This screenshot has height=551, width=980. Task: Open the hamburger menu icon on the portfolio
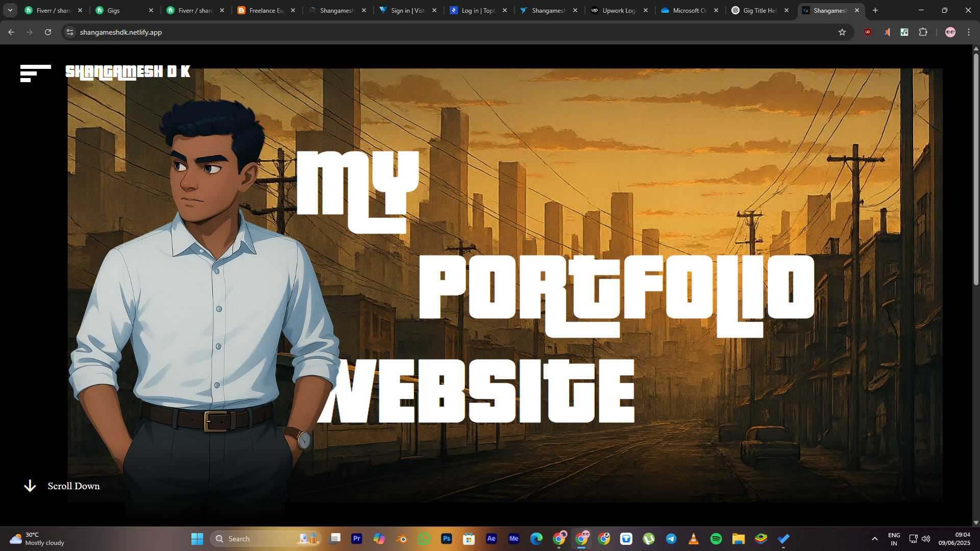(x=35, y=73)
